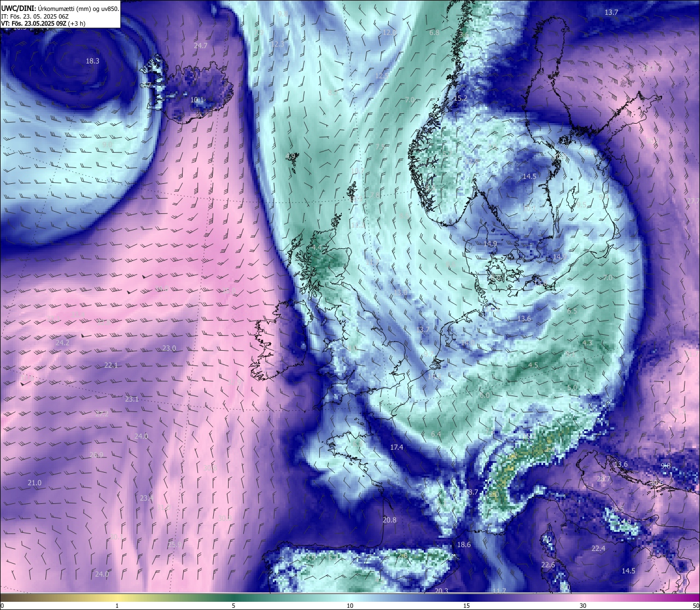Click the 26.5 value over the Adriatic
Viewport: 700px width, 610px height.
click(x=617, y=509)
